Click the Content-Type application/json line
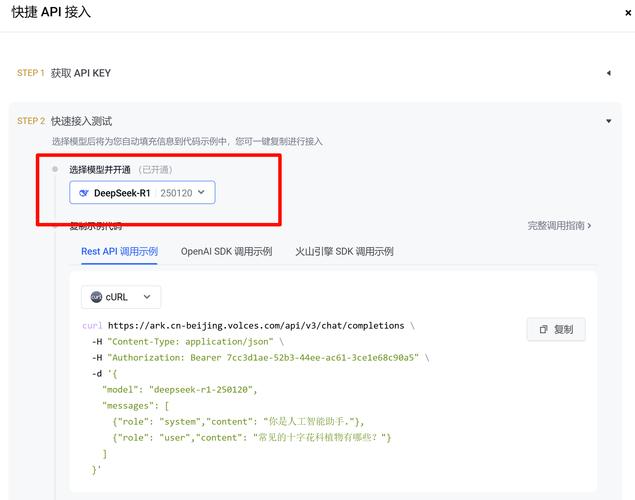 (188, 342)
